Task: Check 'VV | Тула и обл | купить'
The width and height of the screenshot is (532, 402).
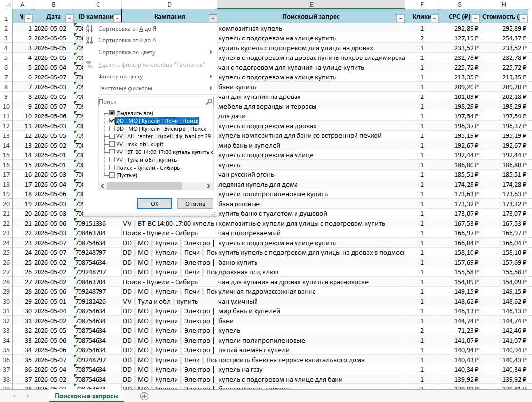Action: pos(112,160)
